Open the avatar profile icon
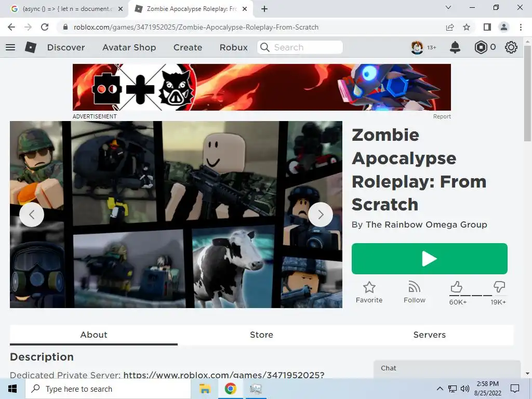 point(417,47)
